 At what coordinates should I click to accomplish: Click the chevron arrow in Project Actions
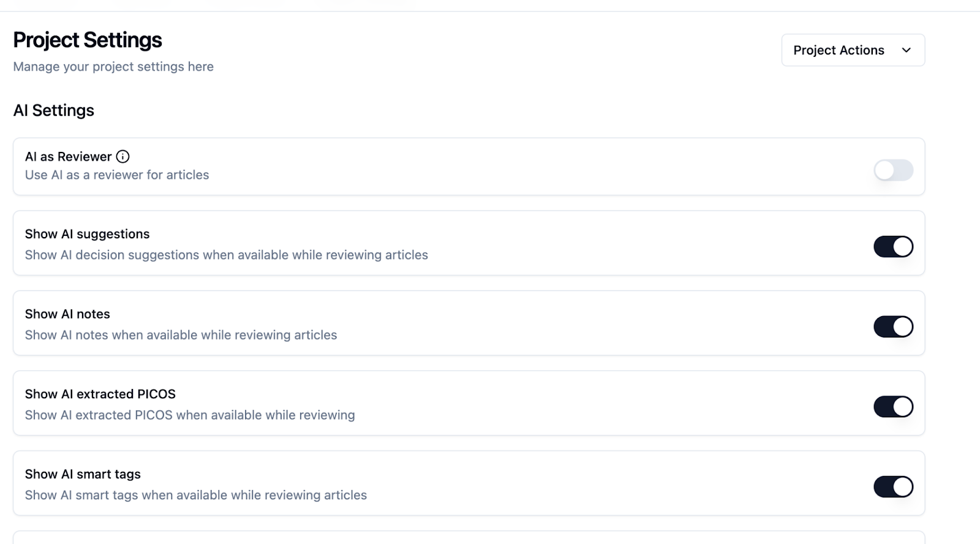pos(907,50)
